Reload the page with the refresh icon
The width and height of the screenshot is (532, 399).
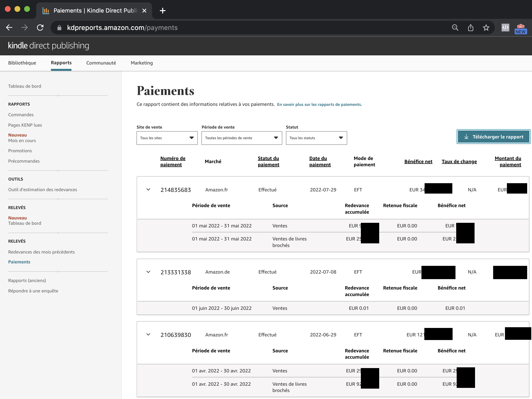click(40, 28)
